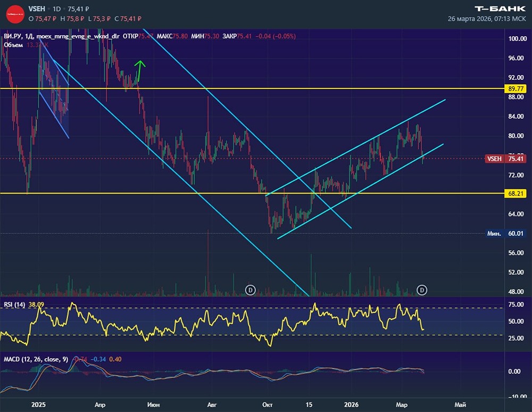Click the Апр label on time axis
Image resolution: width=532 pixels, height=412 pixels.
100,405
